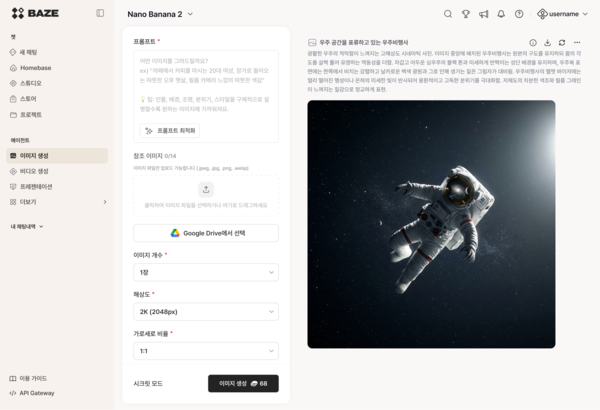Image resolution: width=600 pixels, height=410 pixels.
Task: Click the image icon beside the result title
Action: 312,42
